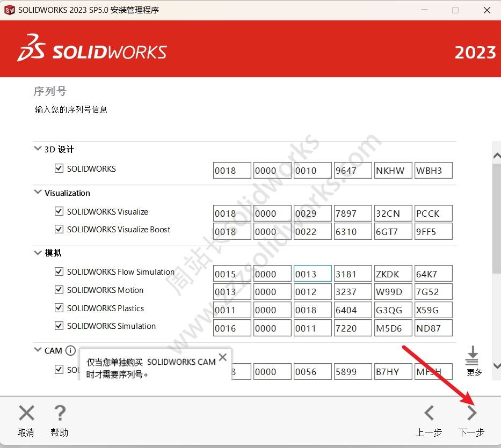Collapse the 3D 设计 section
This screenshot has height=448, width=501.
tap(38, 149)
